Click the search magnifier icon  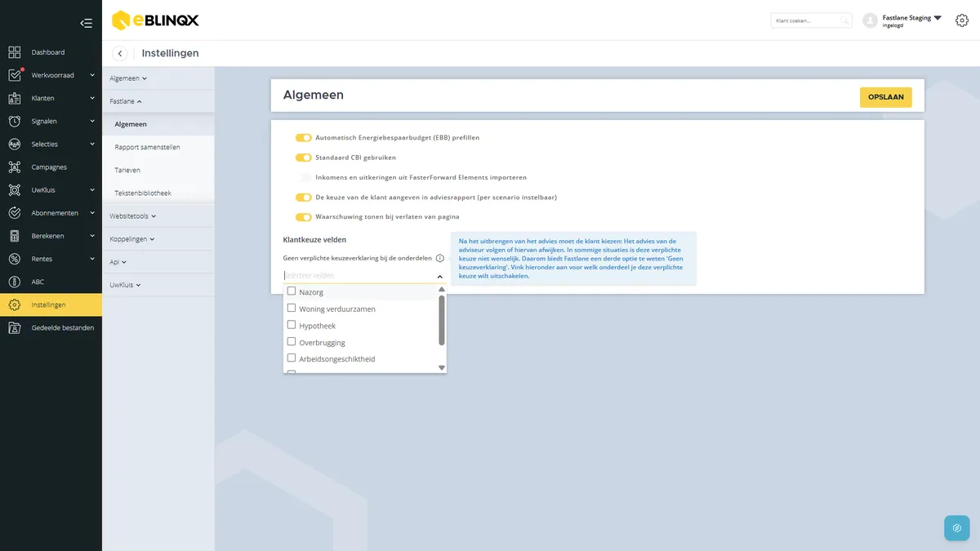click(x=844, y=20)
